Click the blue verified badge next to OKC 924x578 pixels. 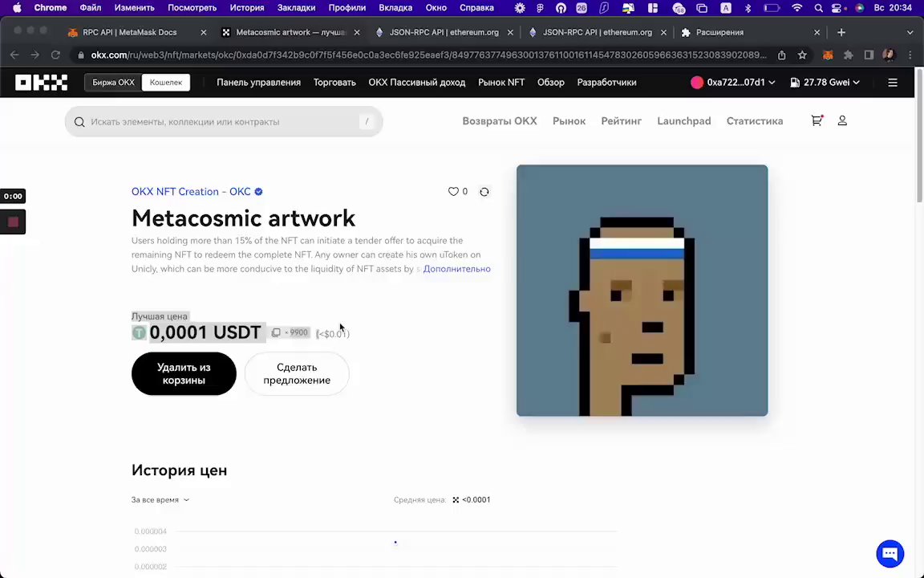[x=259, y=192]
